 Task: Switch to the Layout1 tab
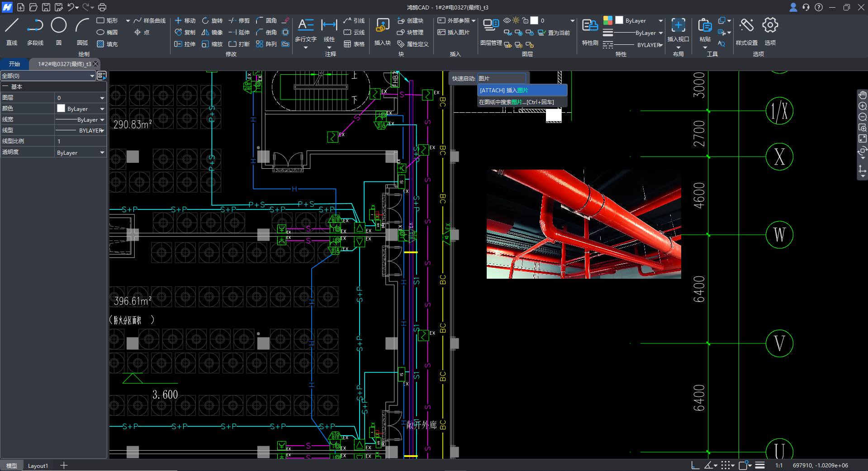(x=38, y=466)
